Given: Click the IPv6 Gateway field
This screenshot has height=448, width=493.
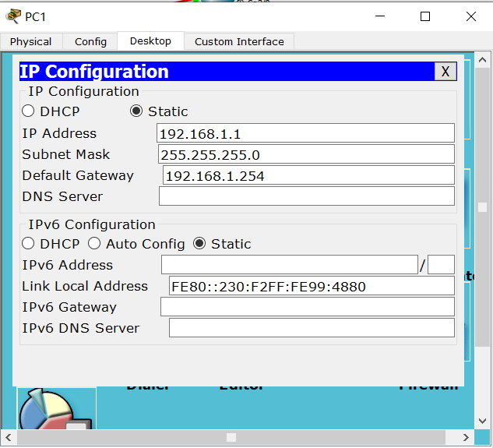Looking at the screenshot, I should click(307, 307).
